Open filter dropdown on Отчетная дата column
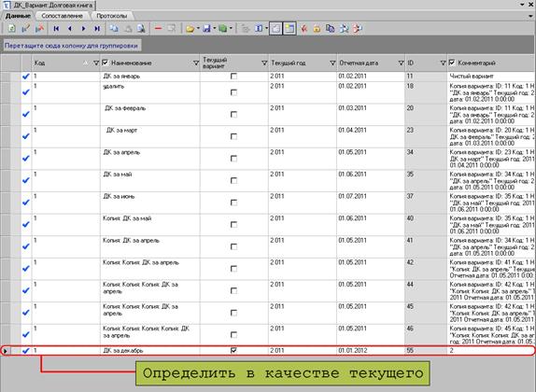This screenshot has height=392, width=536. coord(401,63)
